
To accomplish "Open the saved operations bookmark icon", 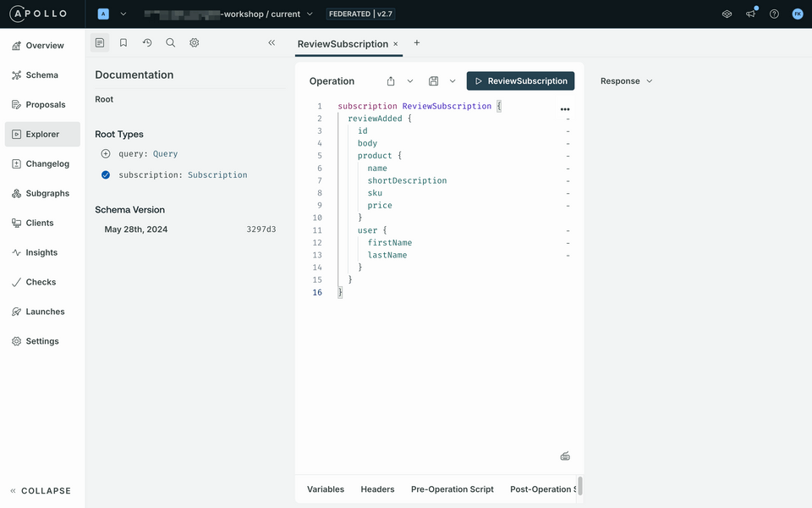I will (x=123, y=42).
